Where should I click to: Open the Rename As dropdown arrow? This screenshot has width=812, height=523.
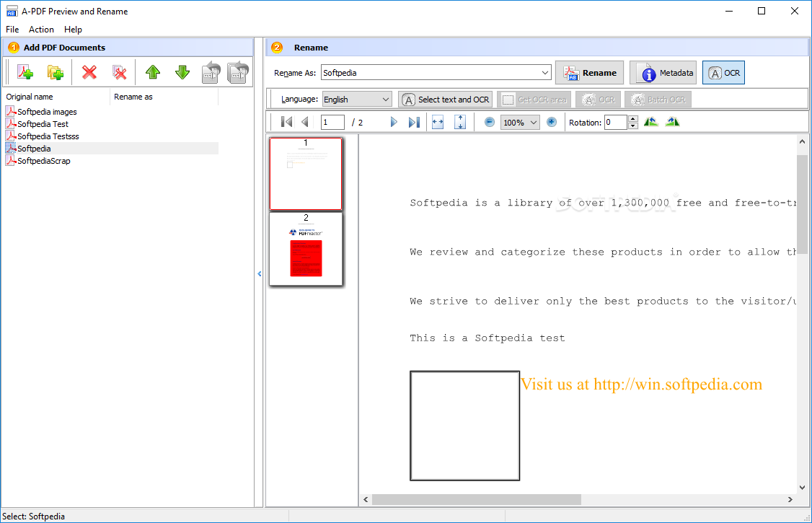[544, 72]
